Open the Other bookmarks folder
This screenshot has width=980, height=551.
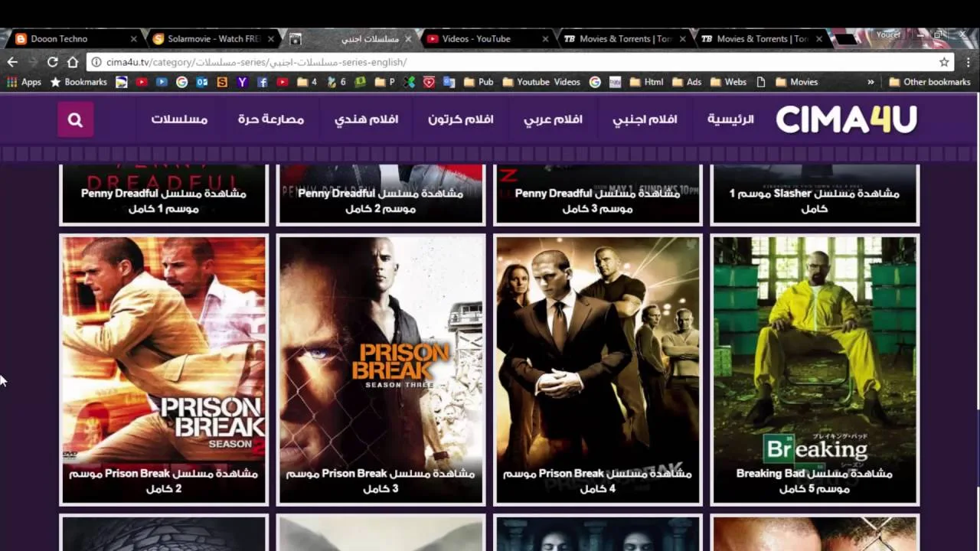point(929,82)
